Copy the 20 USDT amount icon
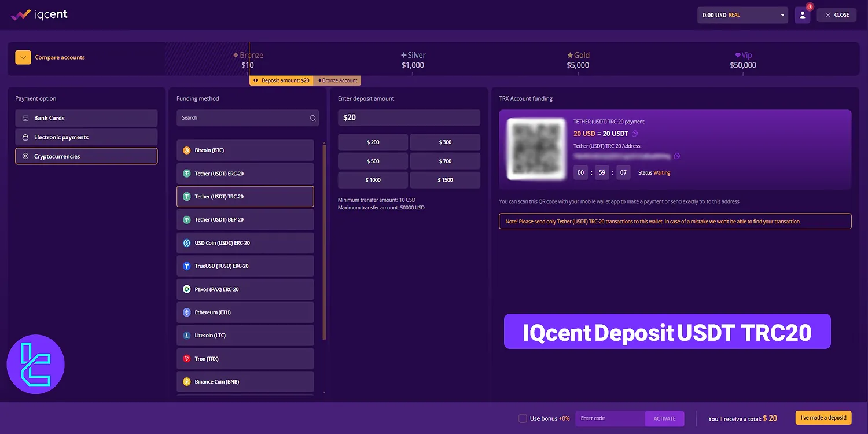The width and height of the screenshot is (868, 434). point(635,134)
